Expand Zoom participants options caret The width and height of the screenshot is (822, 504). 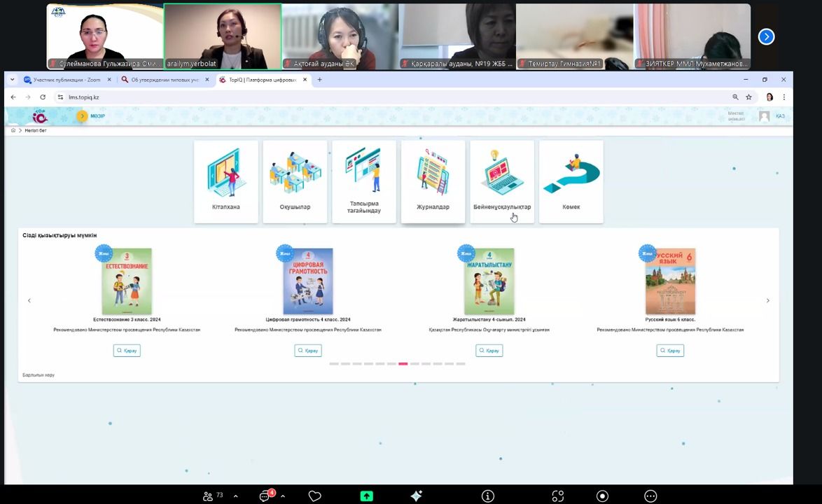coord(235,496)
